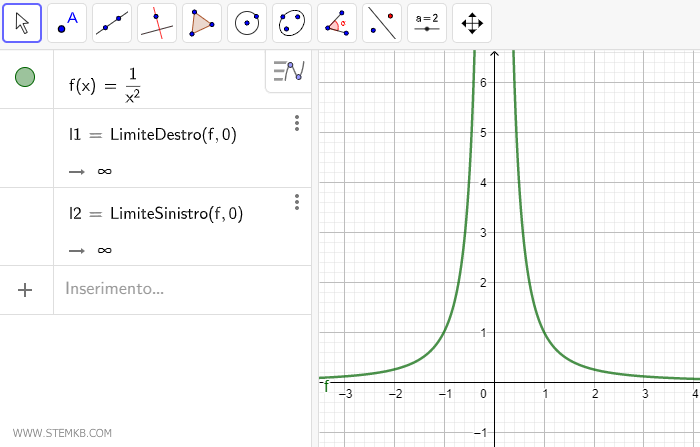Select the Angle measurement tool
Image resolution: width=700 pixels, height=447 pixels.
[x=337, y=22]
